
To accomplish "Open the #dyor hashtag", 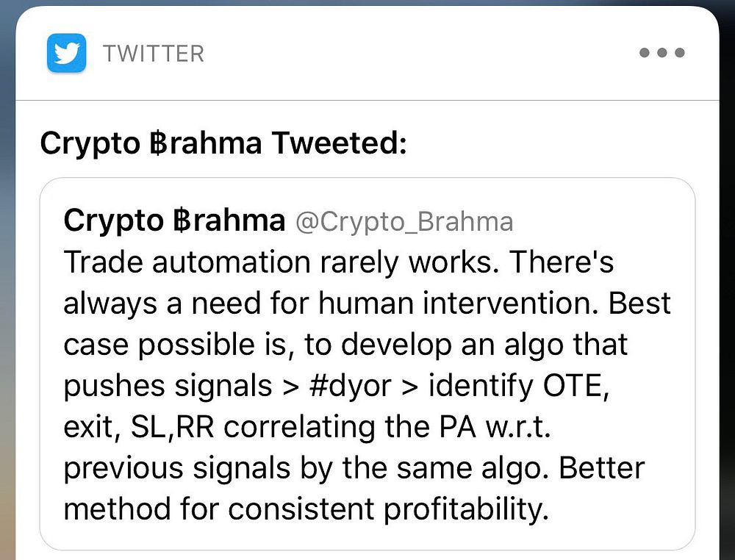I will click(x=350, y=386).
